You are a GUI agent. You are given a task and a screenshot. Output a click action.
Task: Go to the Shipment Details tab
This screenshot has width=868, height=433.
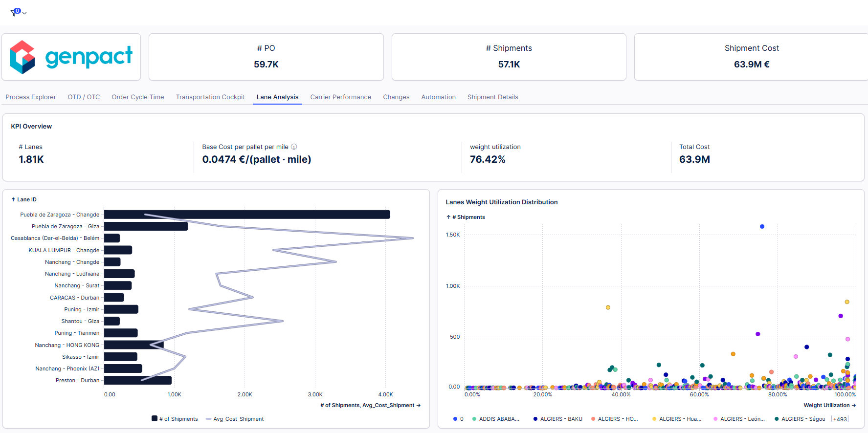point(492,97)
